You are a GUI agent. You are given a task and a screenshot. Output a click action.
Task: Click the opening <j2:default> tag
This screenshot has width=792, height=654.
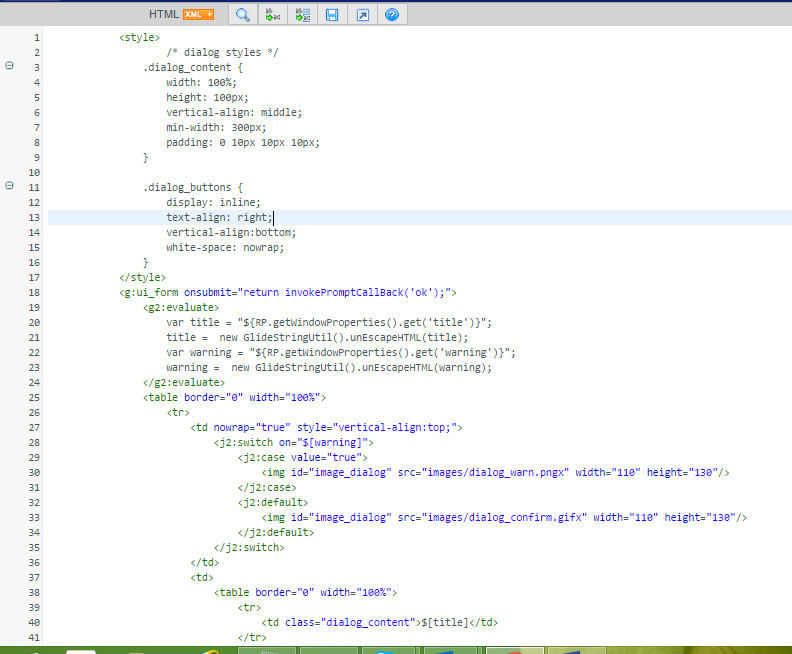[273, 502]
